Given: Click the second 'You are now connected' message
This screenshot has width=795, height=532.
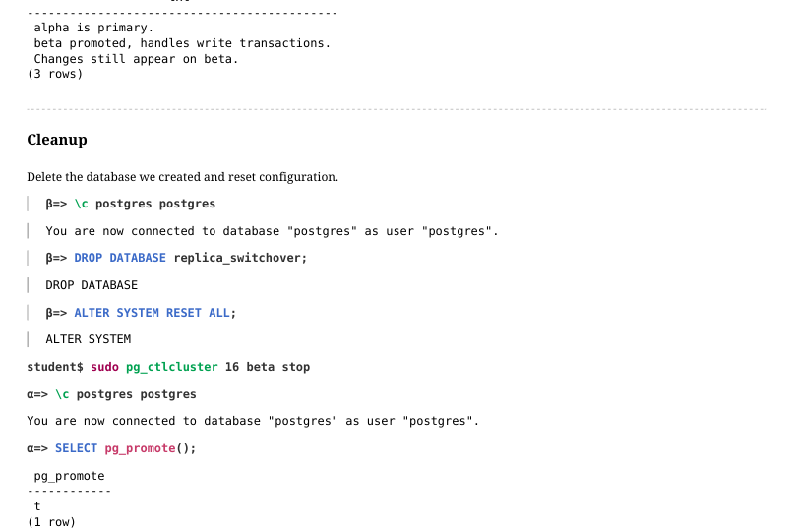Looking at the screenshot, I should pos(253,421).
